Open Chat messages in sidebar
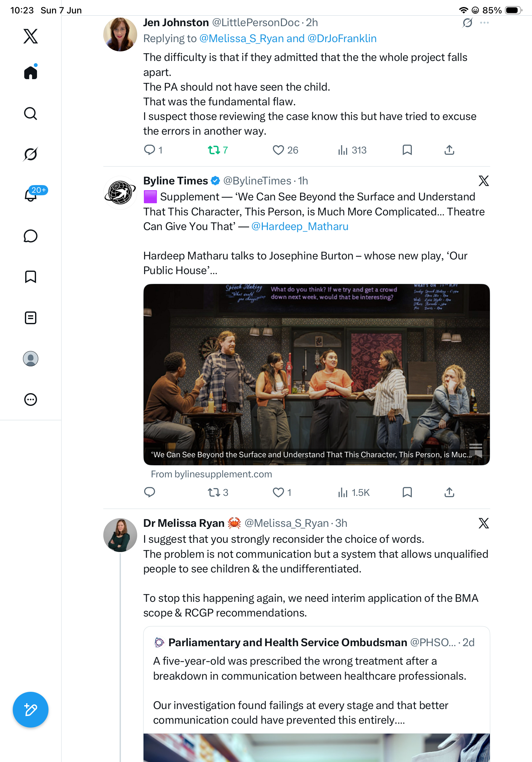Image resolution: width=532 pixels, height=762 pixels. click(31, 236)
